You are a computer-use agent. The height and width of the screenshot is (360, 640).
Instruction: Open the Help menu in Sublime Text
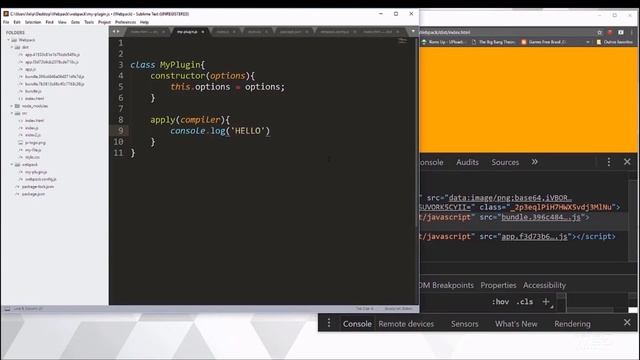coord(144,22)
